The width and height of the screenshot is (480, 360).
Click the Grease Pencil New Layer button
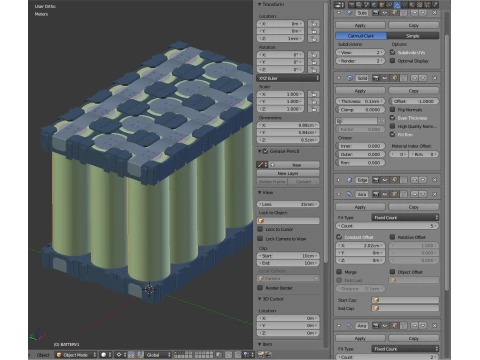click(x=288, y=173)
